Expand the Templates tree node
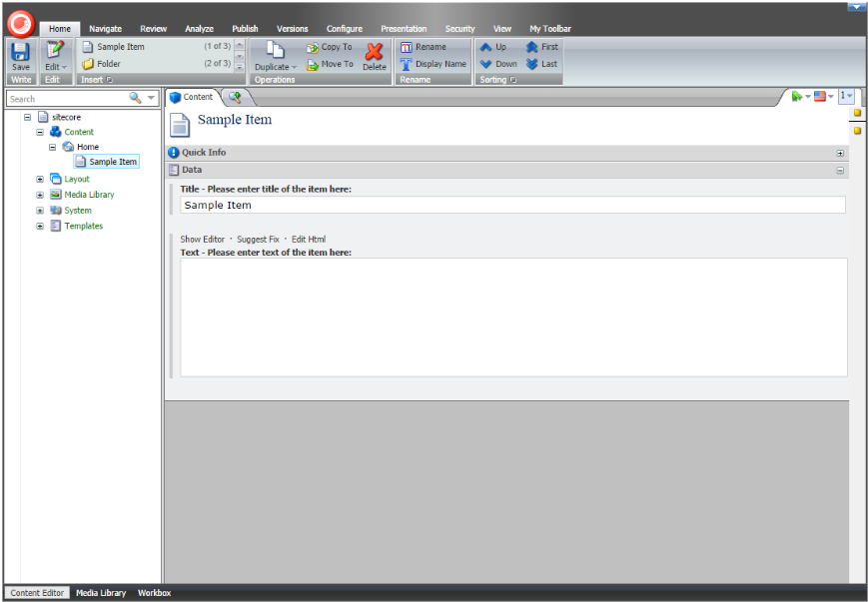 40,227
